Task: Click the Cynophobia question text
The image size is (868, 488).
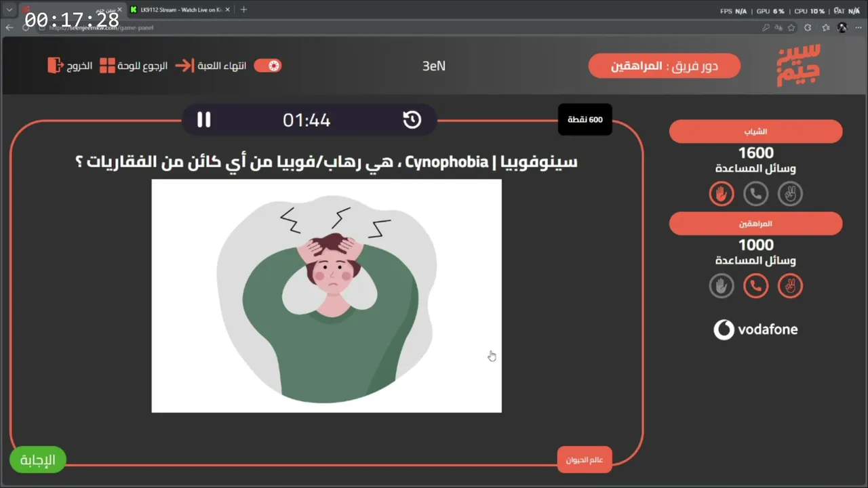Action: [x=326, y=162]
